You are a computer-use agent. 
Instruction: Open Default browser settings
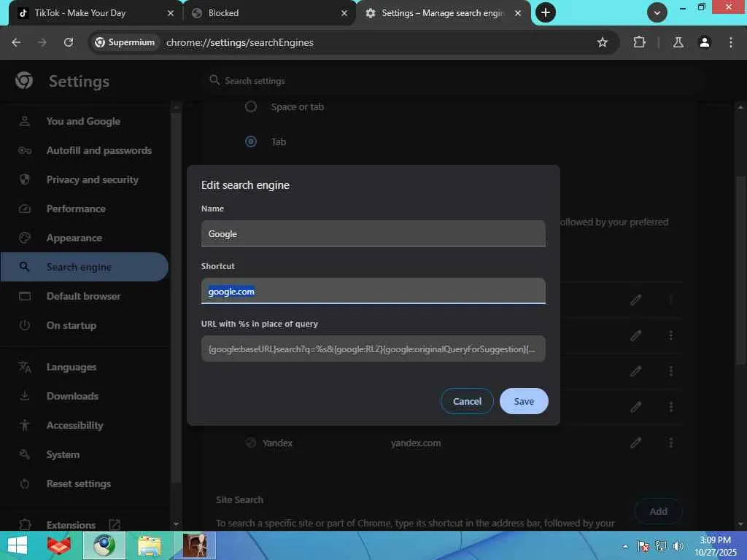click(85, 296)
